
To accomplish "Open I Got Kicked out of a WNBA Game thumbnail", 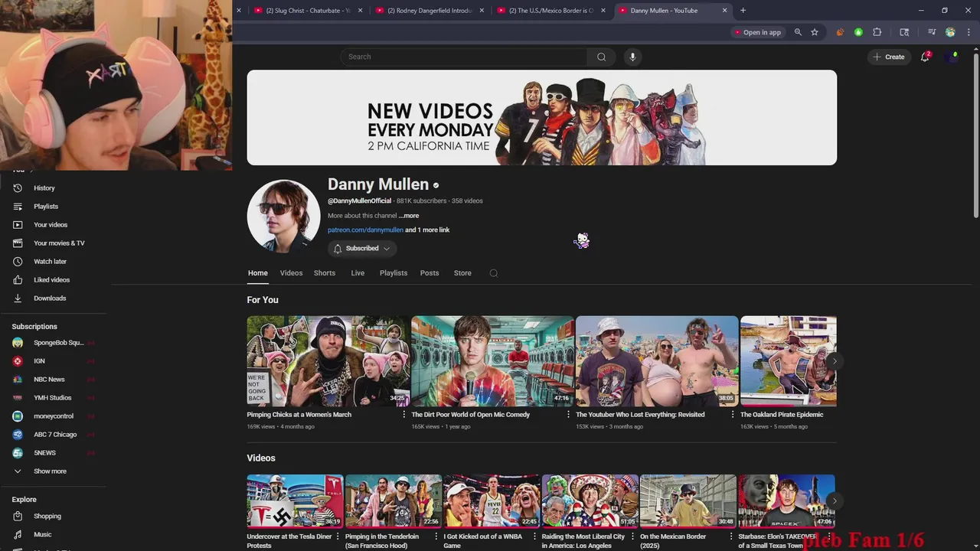I will click(492, 501).
